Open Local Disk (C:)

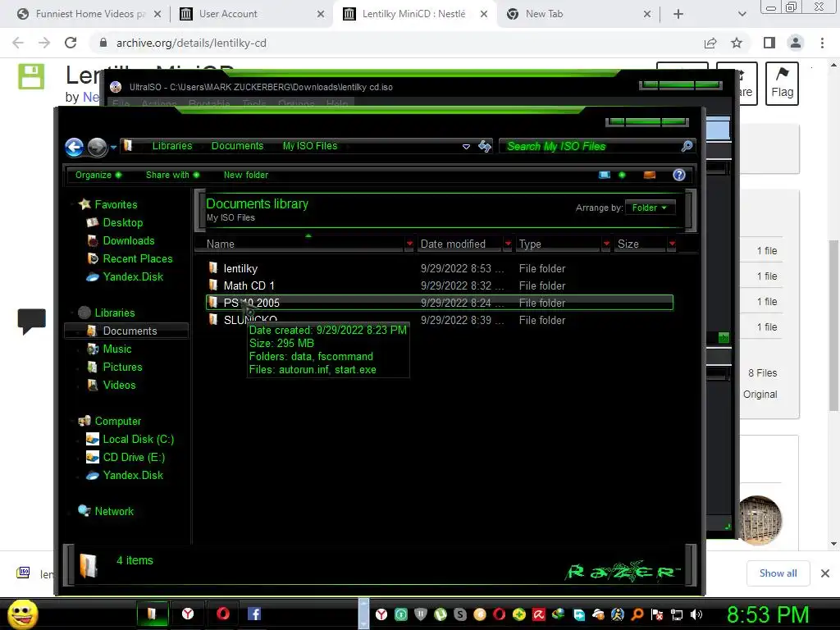[138, 440]
